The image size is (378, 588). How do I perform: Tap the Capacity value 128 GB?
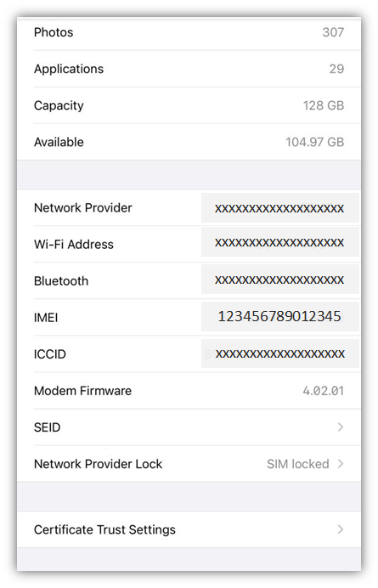324,105
